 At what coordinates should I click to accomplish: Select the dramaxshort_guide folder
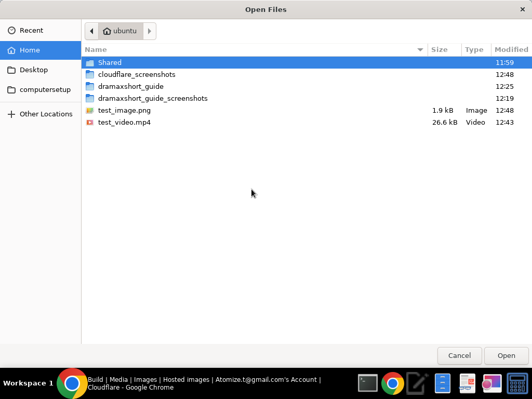[x=131, y=86]
